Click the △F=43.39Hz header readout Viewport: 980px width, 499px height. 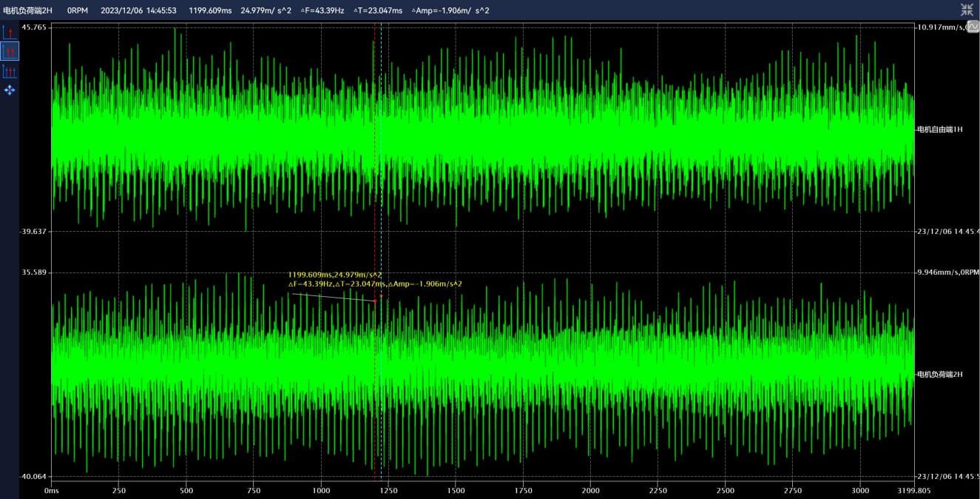322,10
